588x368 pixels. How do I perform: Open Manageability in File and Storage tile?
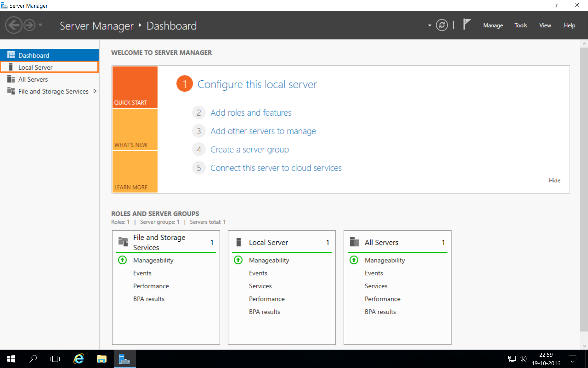(x=153, y=260)
